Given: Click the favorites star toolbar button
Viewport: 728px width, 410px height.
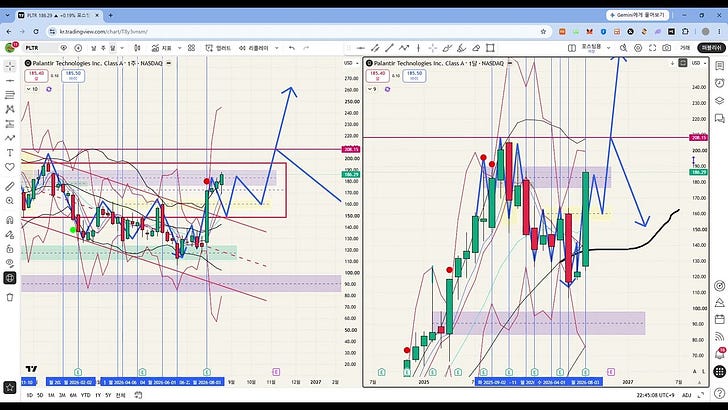Looking at the screenshot, I should click(x=10, y=387).
